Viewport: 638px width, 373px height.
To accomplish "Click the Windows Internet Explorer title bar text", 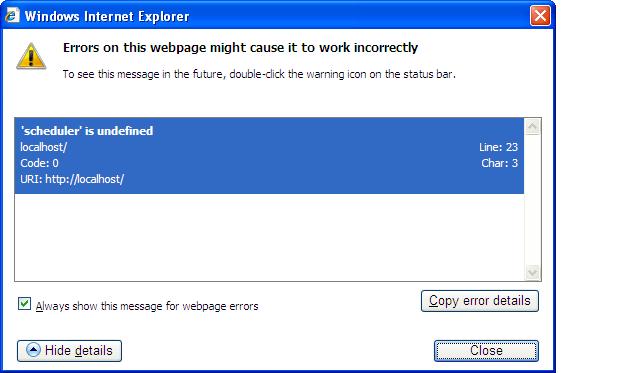I will [x=107, y=16].
